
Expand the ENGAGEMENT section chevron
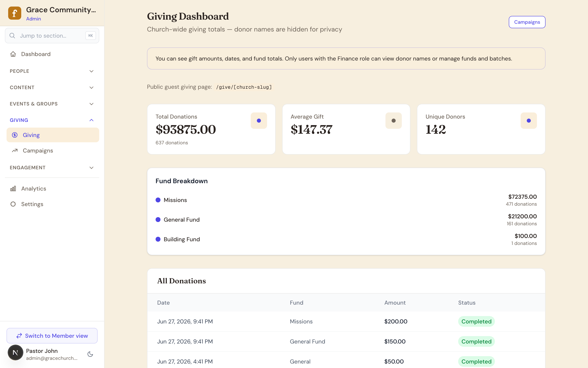point(91,168)
